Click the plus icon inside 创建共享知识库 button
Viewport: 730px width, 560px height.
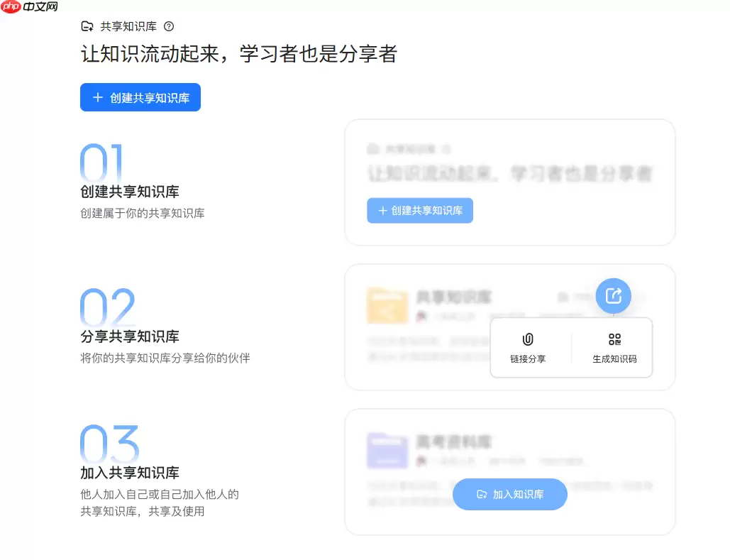point(98,97)
